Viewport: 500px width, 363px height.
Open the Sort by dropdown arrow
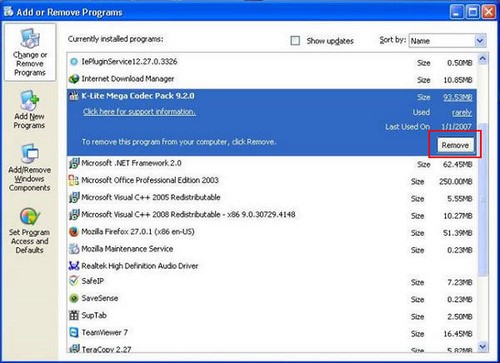coord(480,41)
